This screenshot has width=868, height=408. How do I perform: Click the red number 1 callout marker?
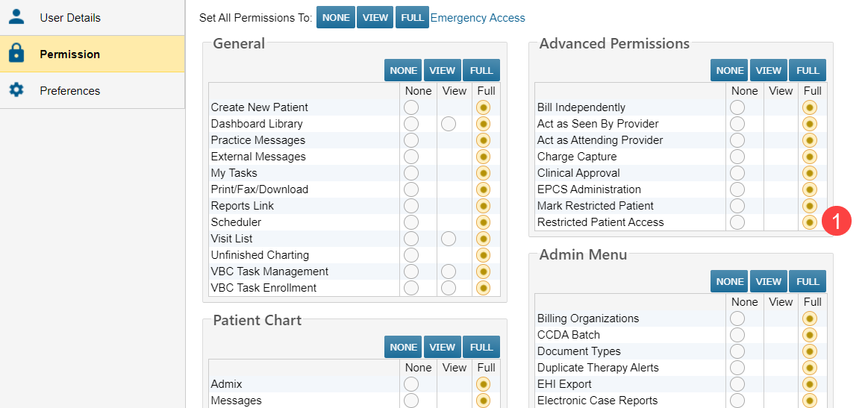[x=836, y=222]
